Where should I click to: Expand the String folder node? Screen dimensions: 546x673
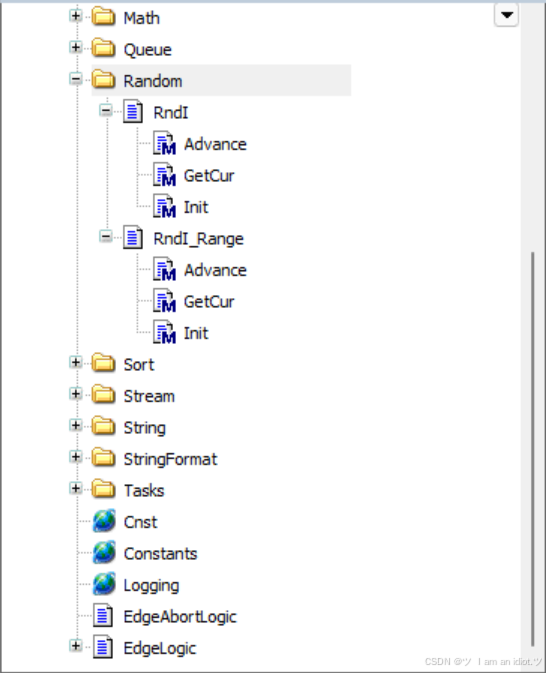pyautogui.click(x=76, y=425)
